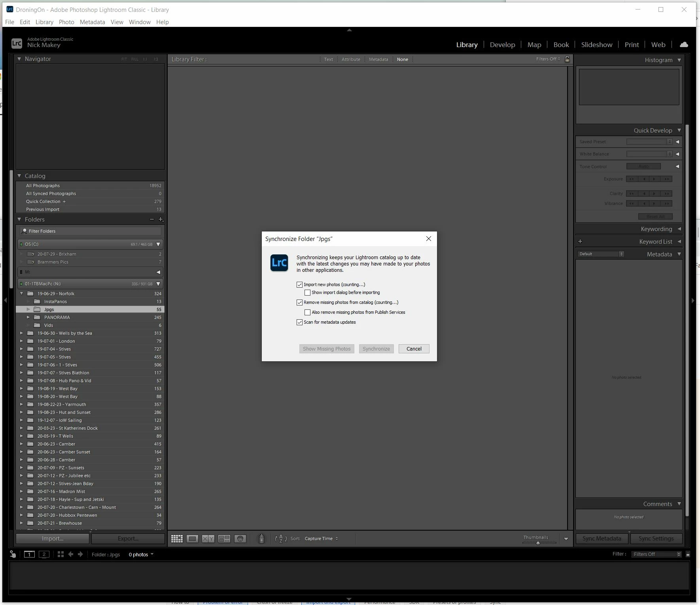Hide left panel via side arrow
The width and height of the screenshot is (700, 605).
coord(5,301)
